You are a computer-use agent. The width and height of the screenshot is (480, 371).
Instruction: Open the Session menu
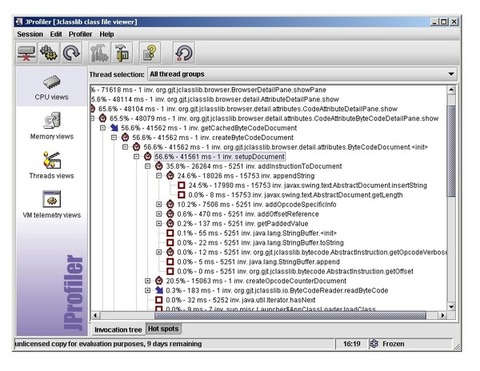[30, 34]
